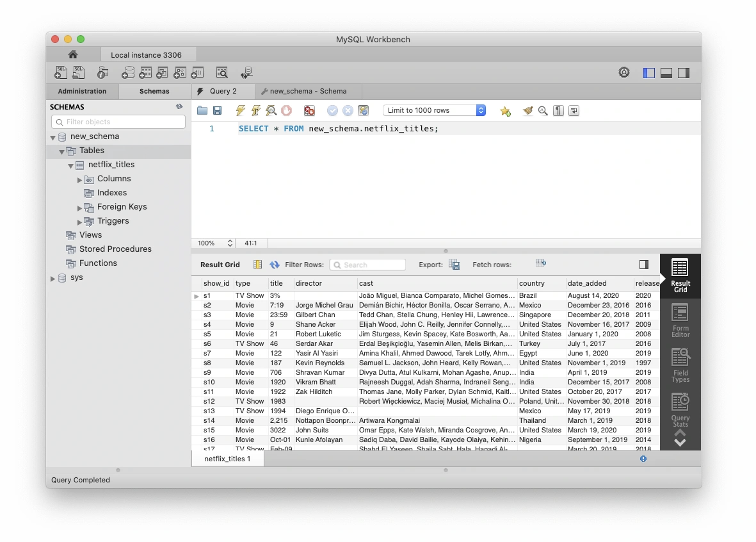Open the Query Stats panel
756x542 pixels.
click(680, 408)
